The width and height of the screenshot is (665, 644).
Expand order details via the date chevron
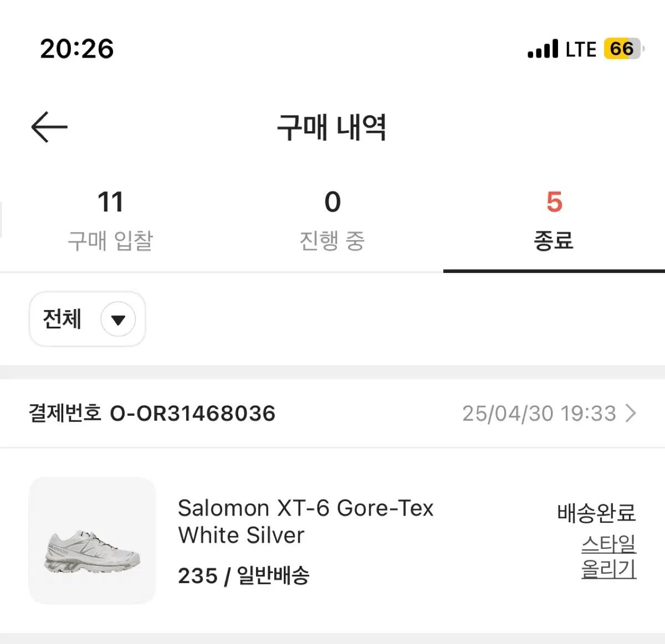coord(631,413)
